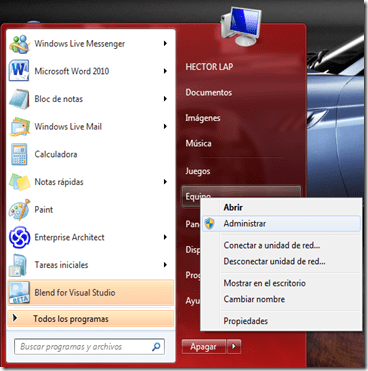Open the Windows Live Mail icon
Image resolution: width=368 pixels, height=371 pixels.
point(20,126)
